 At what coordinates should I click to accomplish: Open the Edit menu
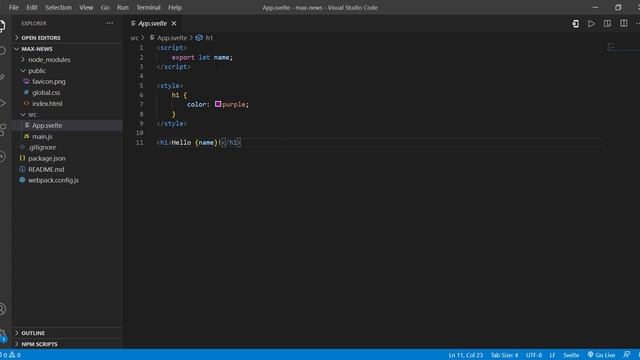31,7
